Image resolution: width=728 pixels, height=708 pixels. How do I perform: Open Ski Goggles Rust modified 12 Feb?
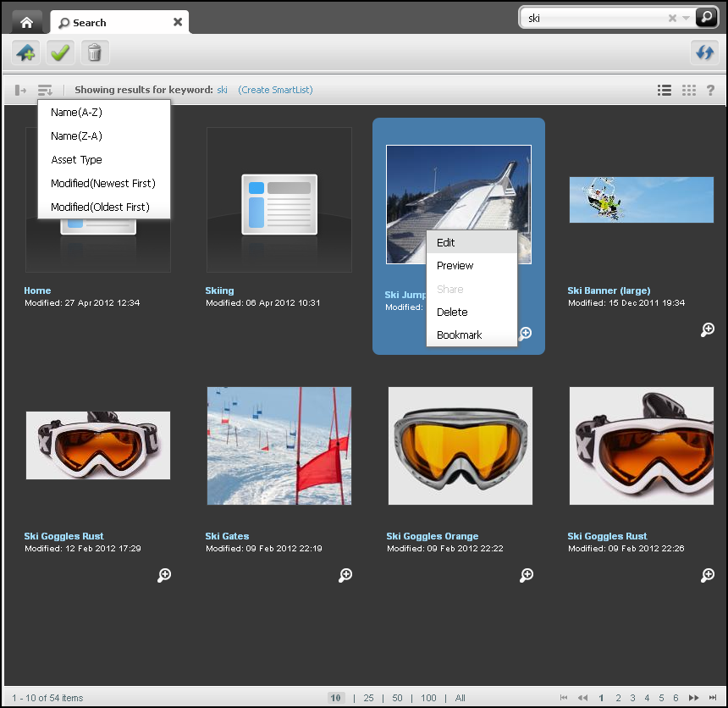(63, 536)
